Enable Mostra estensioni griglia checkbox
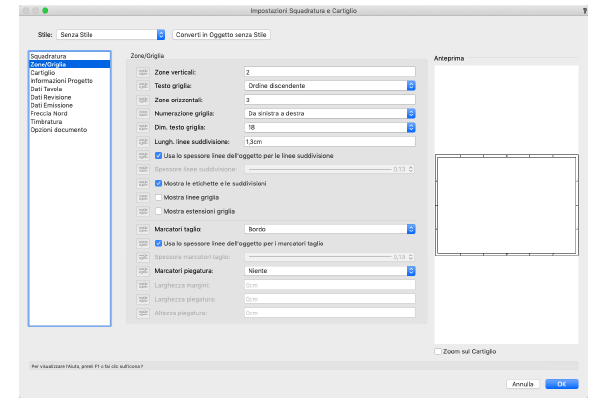 (158, 211)
